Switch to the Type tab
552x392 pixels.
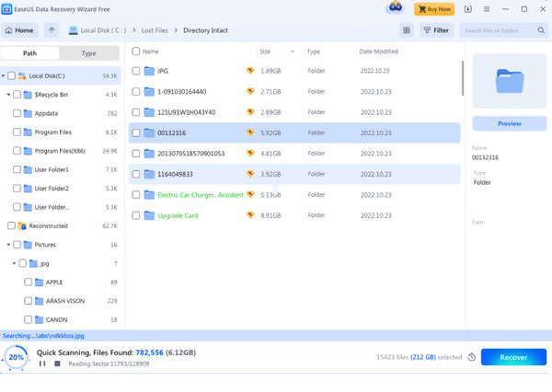(x=88, y=53)
